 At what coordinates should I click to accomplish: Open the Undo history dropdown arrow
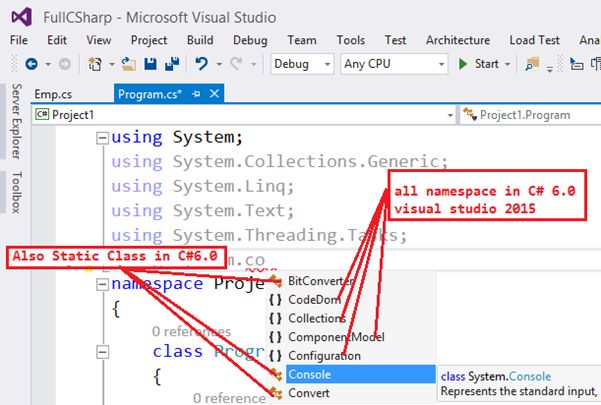[219, 64]
